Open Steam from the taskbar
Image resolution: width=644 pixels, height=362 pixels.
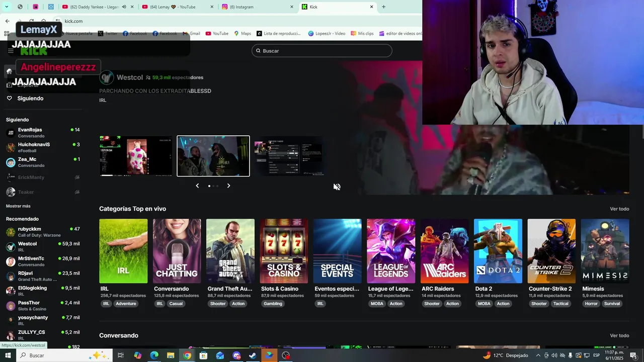[253, 355]
